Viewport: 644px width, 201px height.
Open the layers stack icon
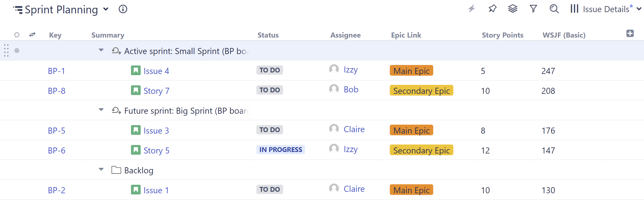tap(513, 9)
